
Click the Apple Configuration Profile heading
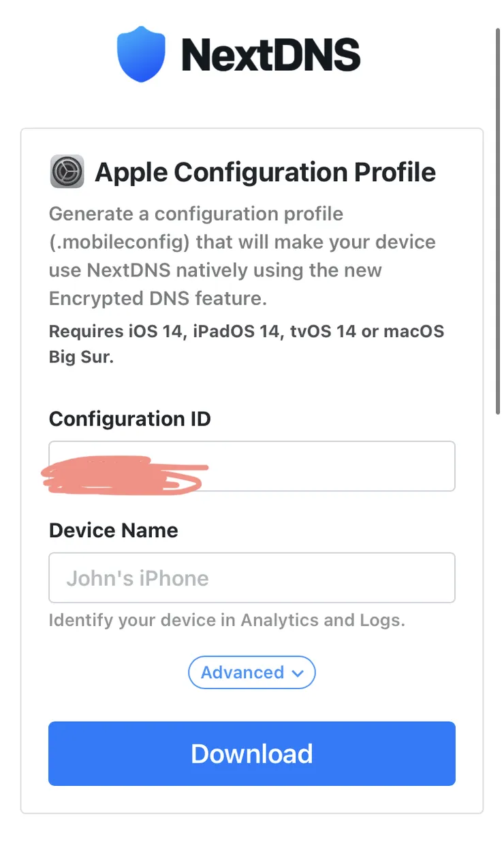click(x=266, y=172)
